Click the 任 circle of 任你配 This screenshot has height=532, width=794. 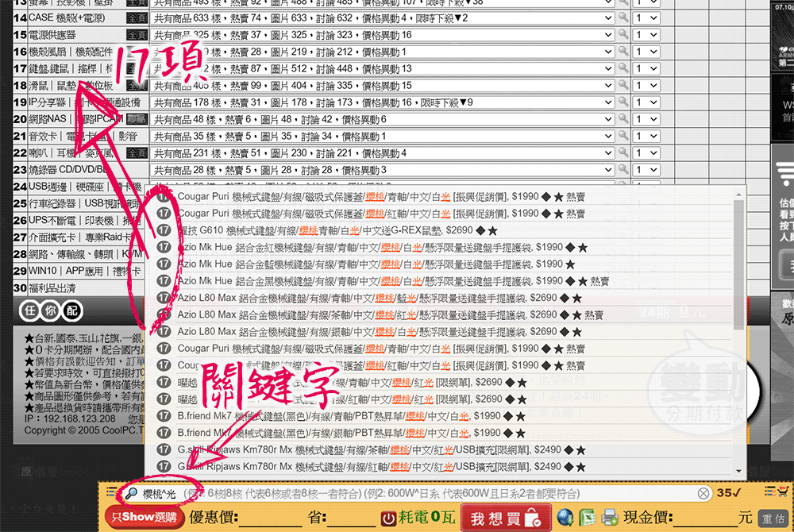[30, 310]
